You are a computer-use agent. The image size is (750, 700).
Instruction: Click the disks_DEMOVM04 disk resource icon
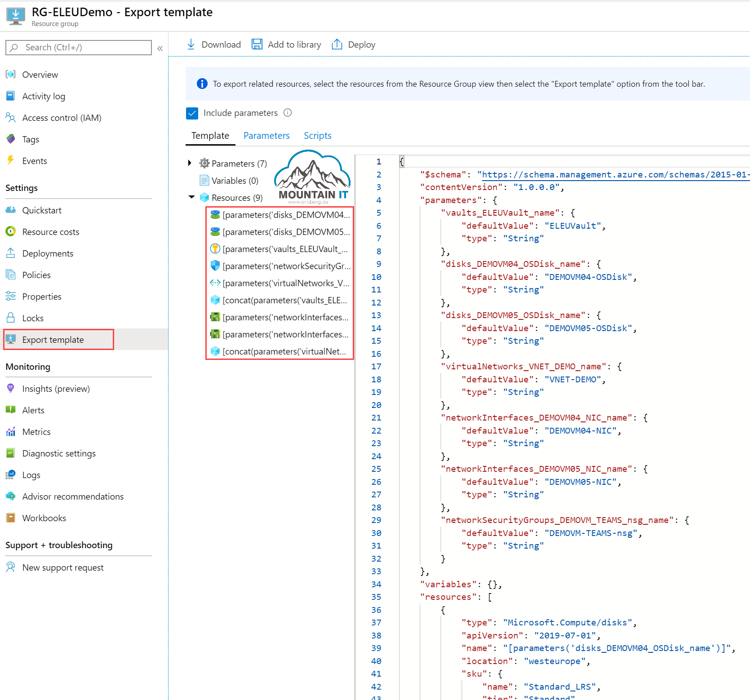coord(215,215)
